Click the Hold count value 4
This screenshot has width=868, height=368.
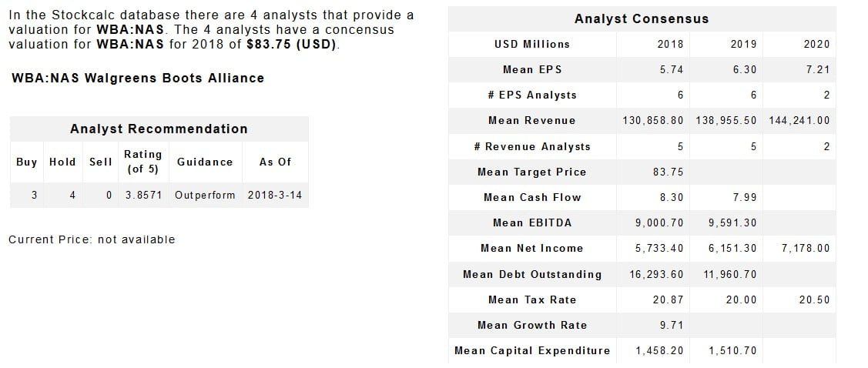pos(72,195)
